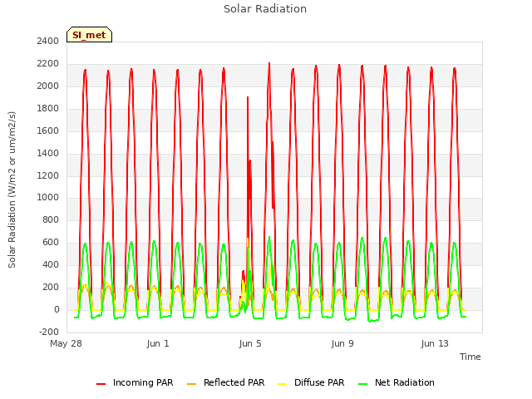
Task: Click the 600 y-axis tick label
Action: tap(51, 242)
